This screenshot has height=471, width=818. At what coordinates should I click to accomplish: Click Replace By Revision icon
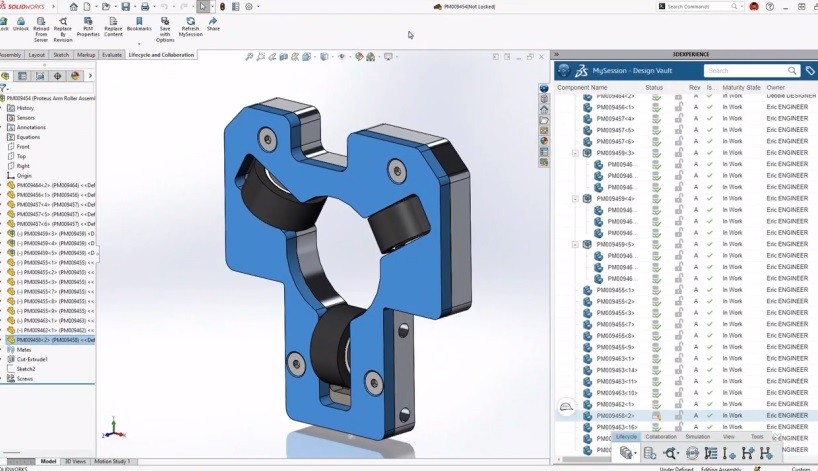click(63, 21)
